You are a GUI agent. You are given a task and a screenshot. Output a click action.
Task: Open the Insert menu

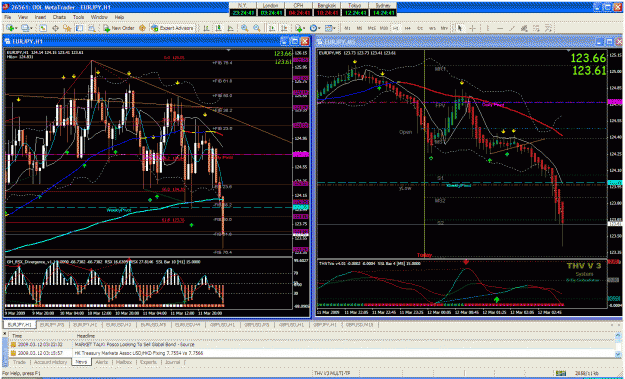40,17
